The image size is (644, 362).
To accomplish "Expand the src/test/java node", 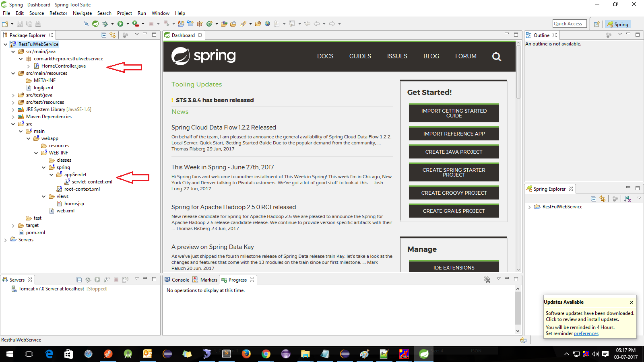I will tap(13, 95).
